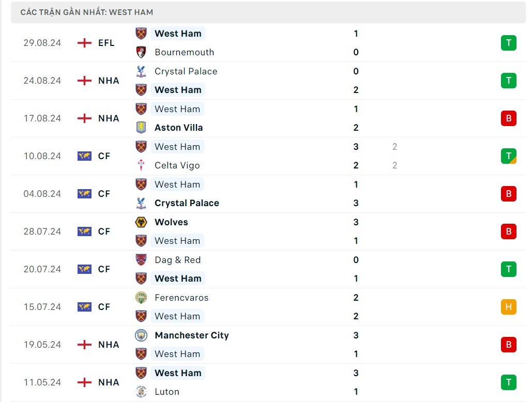Select the Bournemouth club logo

point(141,52)
